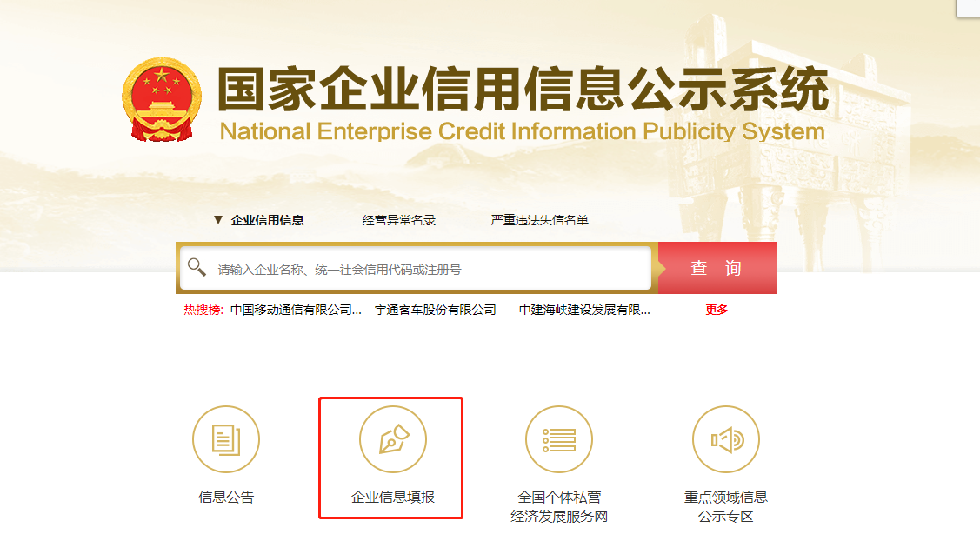Click the red 更多 link
Image resolution: width=980 pixels, height=555 pixels.
pyautogui.click(x=717, y=310)
